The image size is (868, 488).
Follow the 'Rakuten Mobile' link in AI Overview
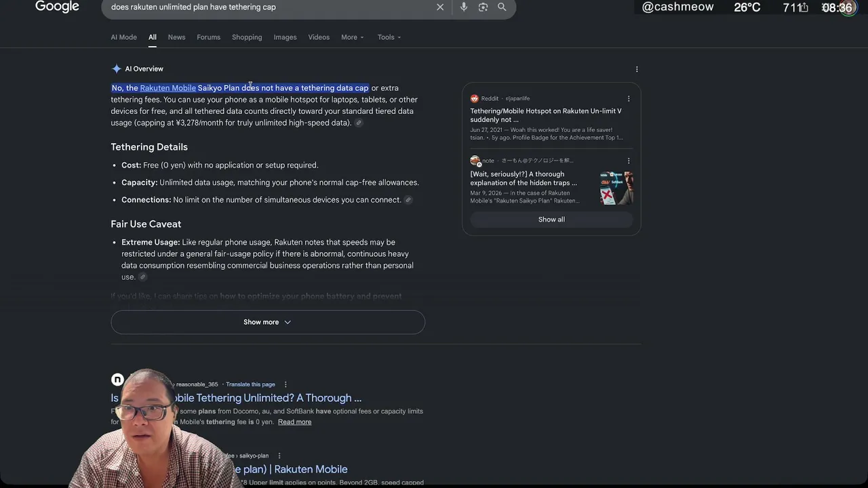(x=167, y=88)
